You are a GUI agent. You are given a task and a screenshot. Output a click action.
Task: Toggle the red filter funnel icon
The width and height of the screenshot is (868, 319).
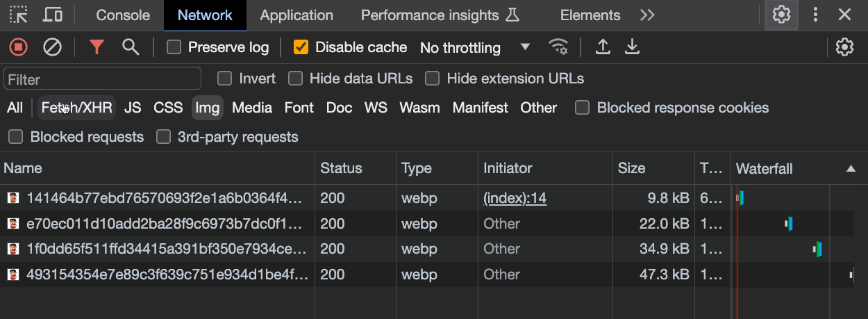[x=97, y=47]
